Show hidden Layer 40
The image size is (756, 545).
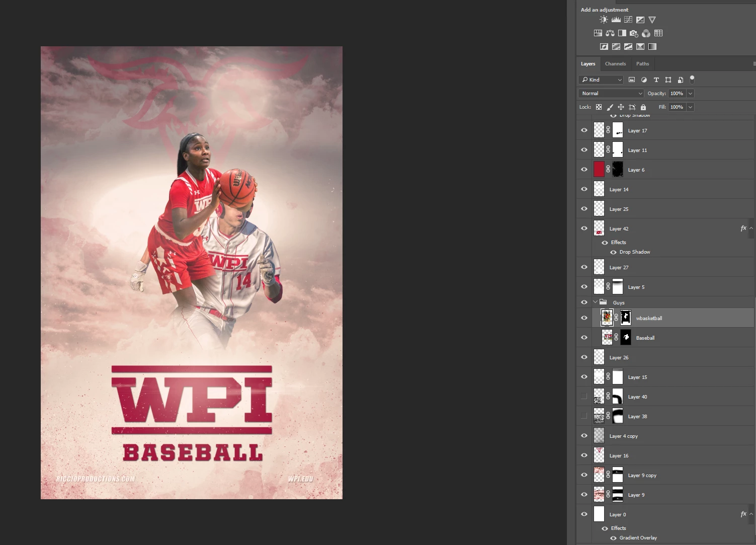pyautogui.click(x=584, y=397)
